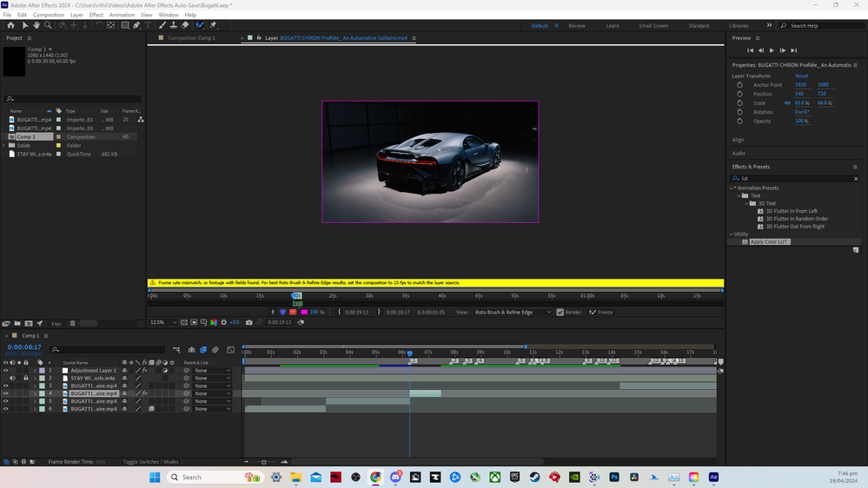Screen dimensions: 868x488
Task: Open the 12.5% magnification dropdown
Action: [163, 322]
